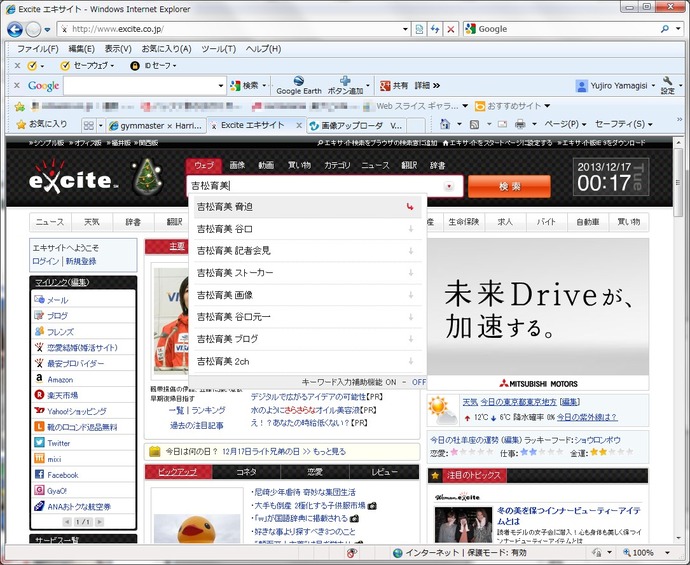Open the Facebook link in sidebar

coord(62,475)
